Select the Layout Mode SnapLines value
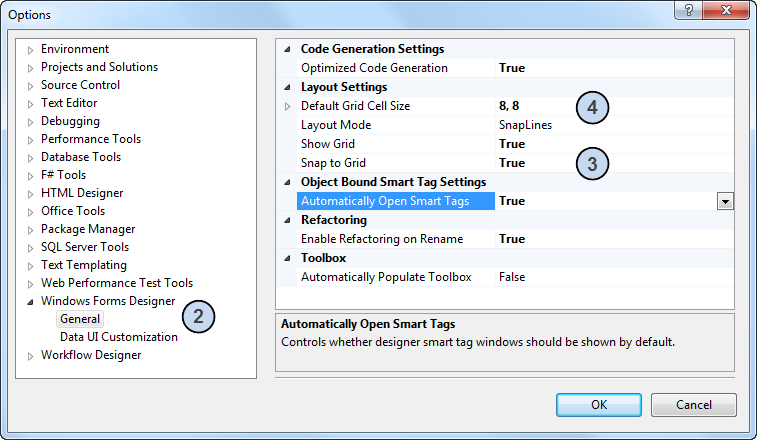 tap(526, 125)
